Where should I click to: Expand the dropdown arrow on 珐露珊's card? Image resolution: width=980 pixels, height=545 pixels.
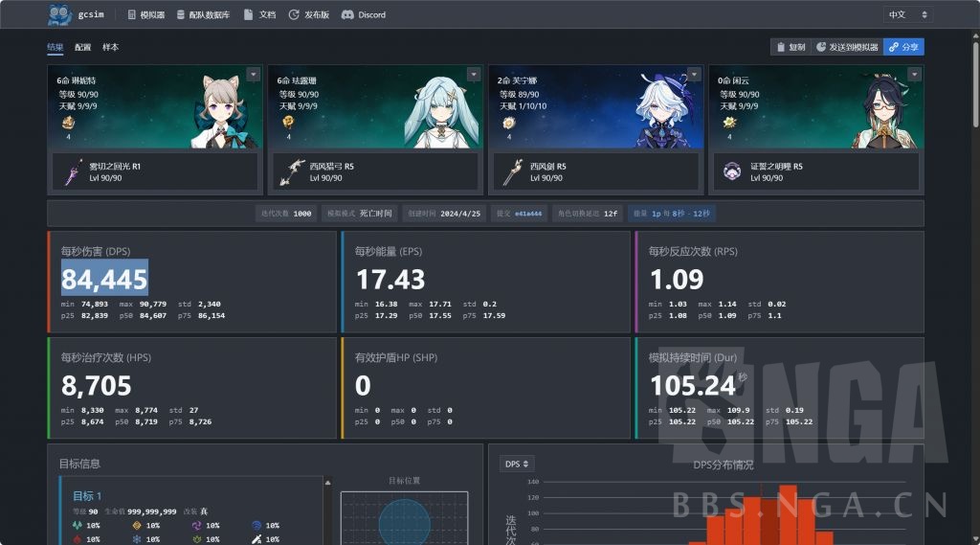pyautogui.click(x=473, y=74)
